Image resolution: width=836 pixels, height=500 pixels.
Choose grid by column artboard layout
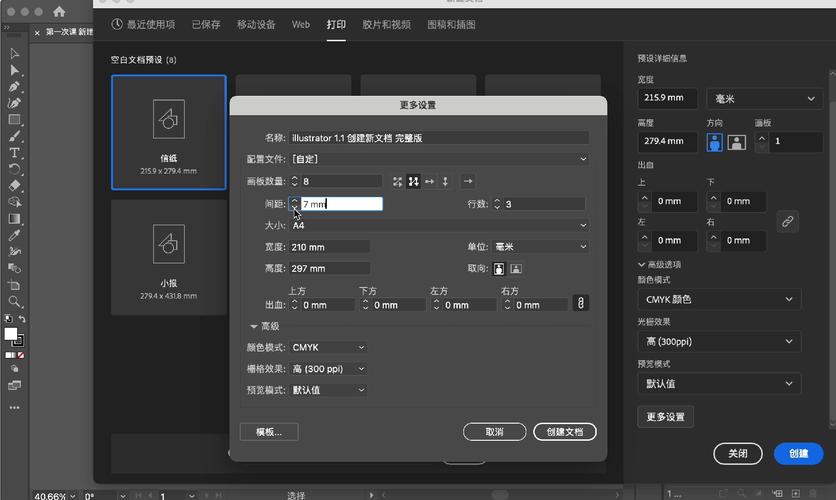[413, 182]
